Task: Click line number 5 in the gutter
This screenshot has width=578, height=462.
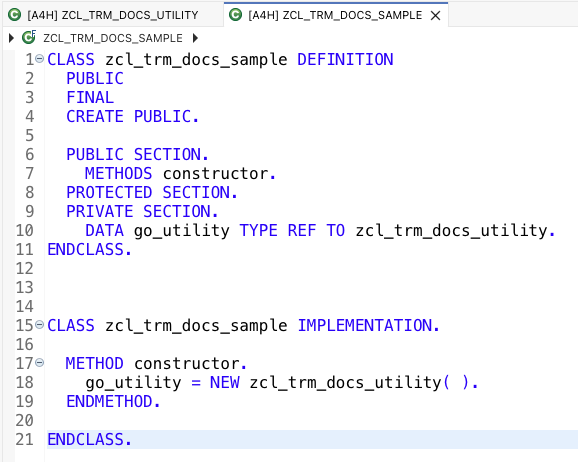Action: coord(29,135)
